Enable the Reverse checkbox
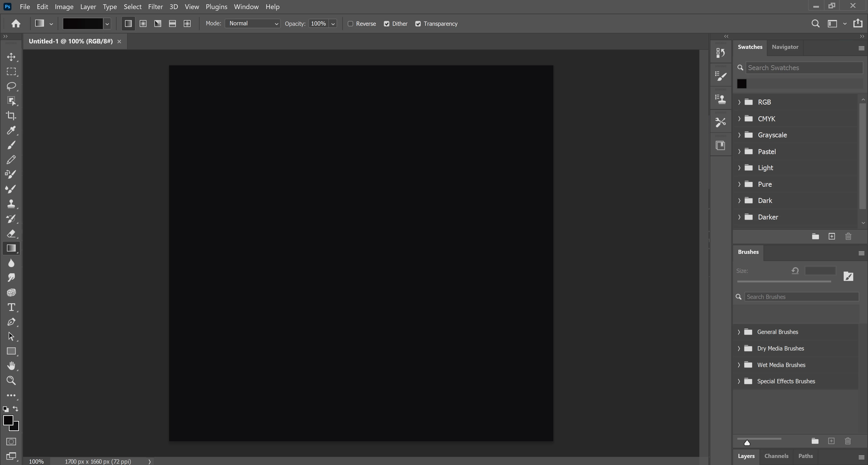 click(x=350, y=24)
